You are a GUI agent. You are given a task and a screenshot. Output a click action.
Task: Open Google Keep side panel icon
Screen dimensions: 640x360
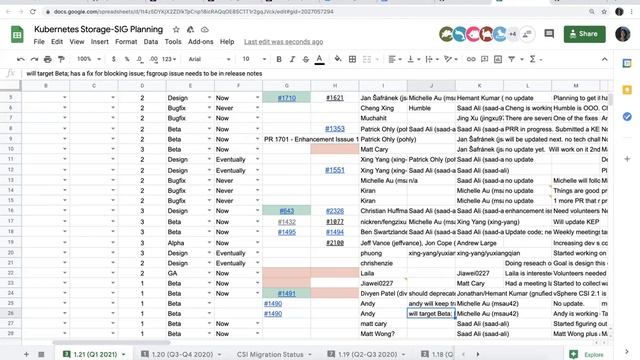627,90
